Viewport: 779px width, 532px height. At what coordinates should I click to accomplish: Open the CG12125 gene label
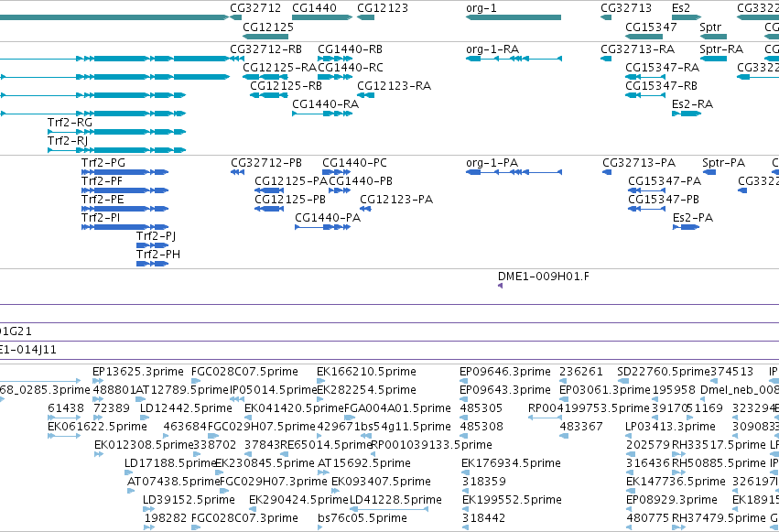[x=268, y=27]
